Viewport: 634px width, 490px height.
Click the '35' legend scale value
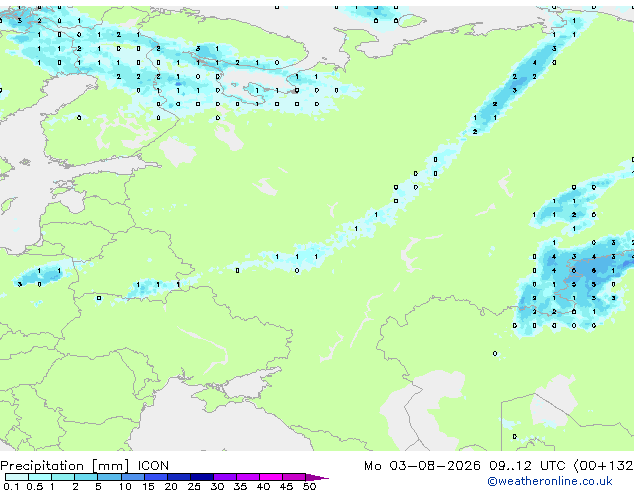[240, 486]
